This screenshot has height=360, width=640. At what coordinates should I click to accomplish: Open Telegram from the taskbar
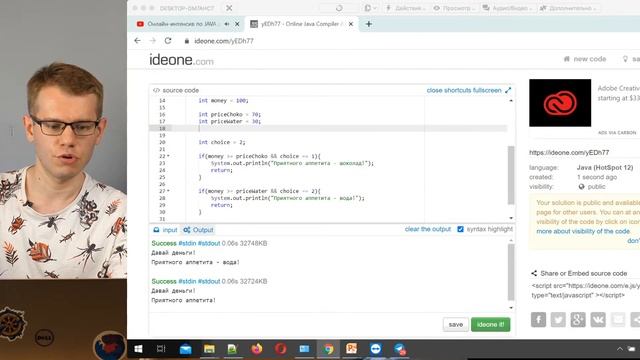(400, 349)
